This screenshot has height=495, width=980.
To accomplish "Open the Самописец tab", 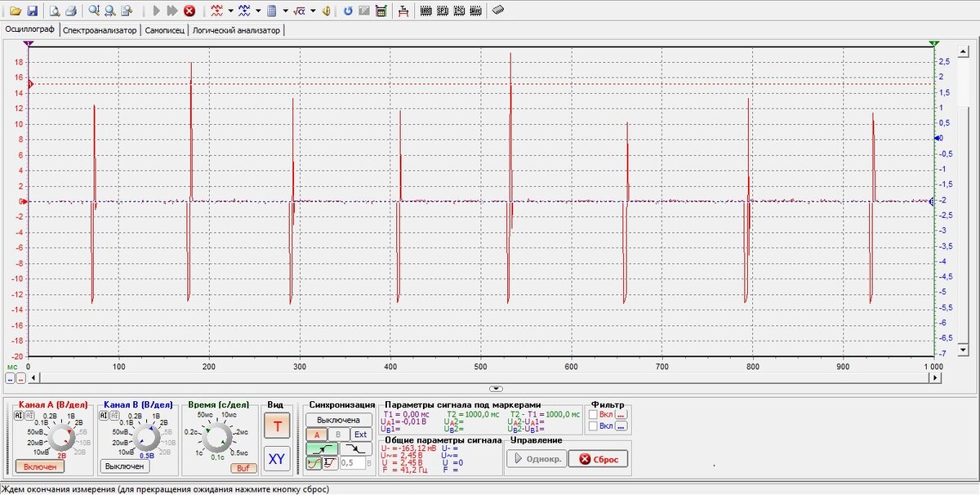I will click(164, 30).
